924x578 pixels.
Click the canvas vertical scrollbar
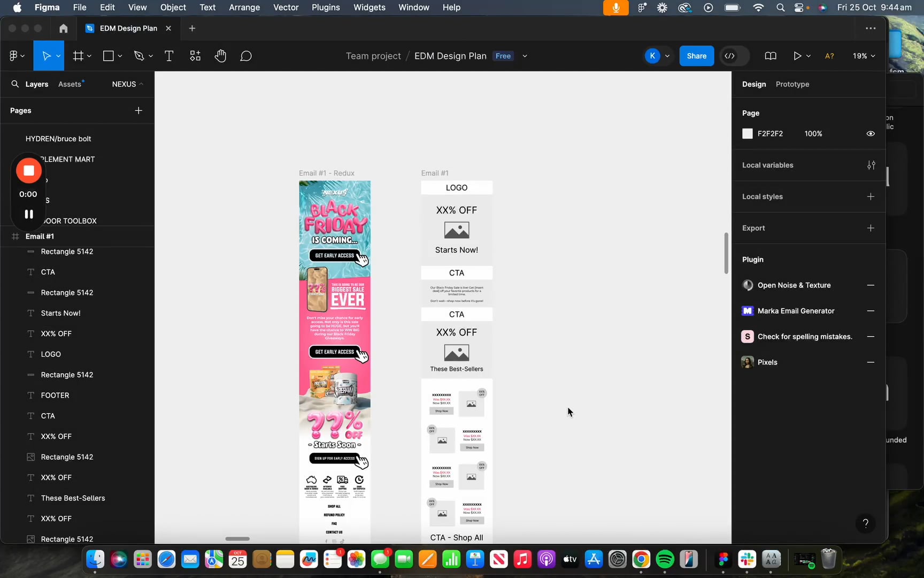coord(726,253)
